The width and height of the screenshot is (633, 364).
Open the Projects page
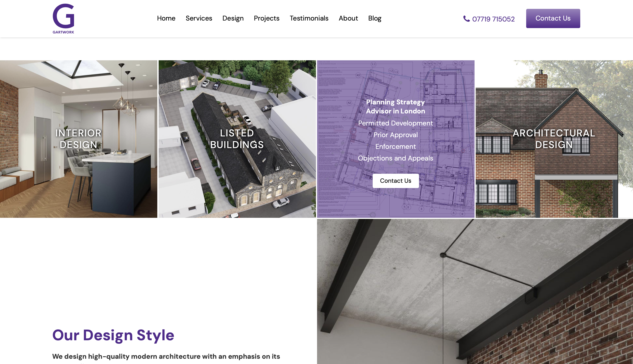pyautogui.click(x=267, y=18)
